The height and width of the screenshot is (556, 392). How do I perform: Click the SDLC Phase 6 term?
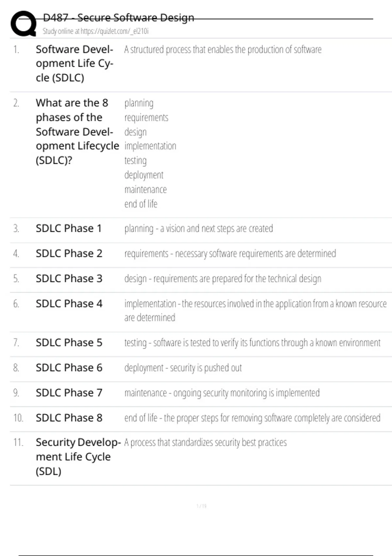point(69,368)
